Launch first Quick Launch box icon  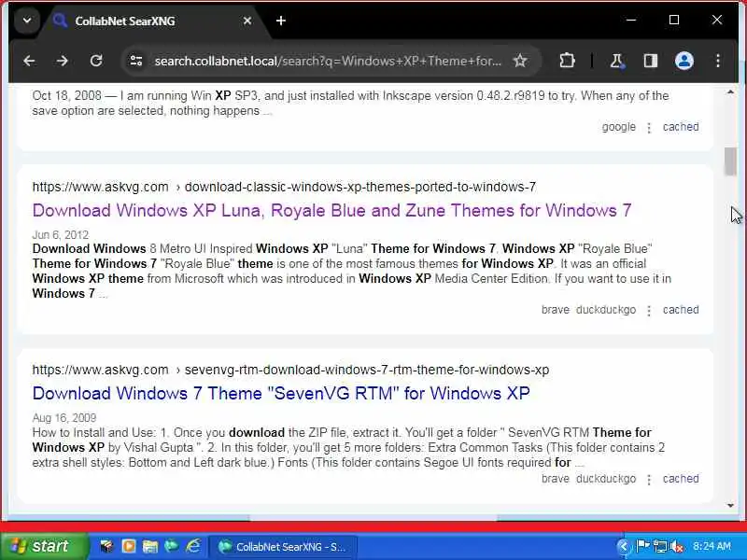[106, 546]
